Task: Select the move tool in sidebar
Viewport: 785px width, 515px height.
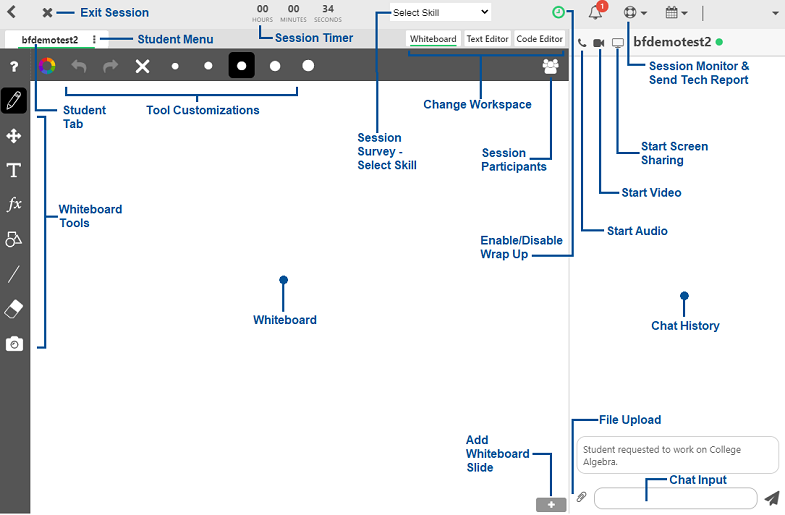Action: (14, 136)
